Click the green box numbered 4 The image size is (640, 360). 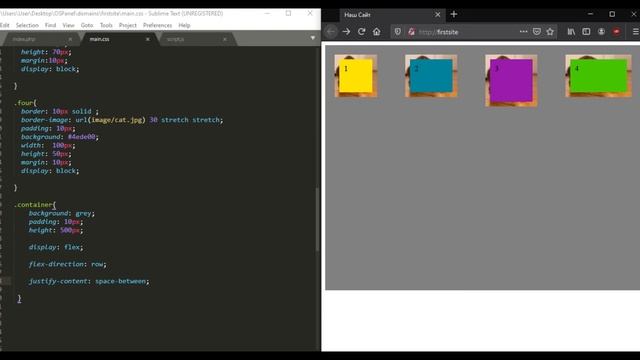[598, 76]
